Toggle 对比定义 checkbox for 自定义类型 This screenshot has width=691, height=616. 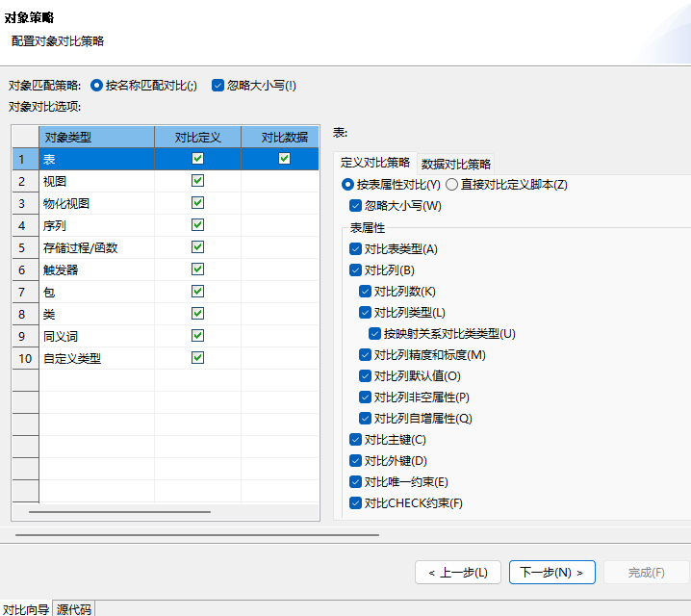198,358
